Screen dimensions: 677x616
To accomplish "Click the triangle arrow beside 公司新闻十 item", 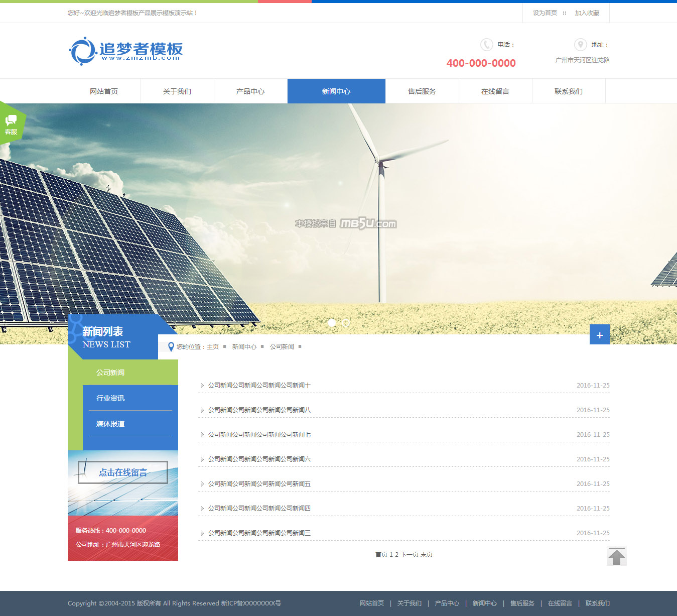I will click(x=202, y=386).
